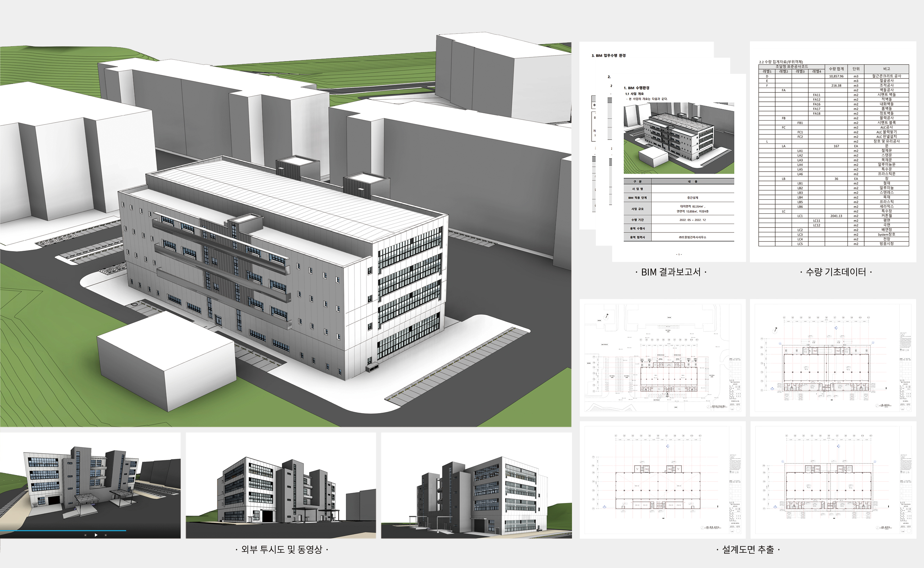Click the '수량 합계' table column header
Screen dimensions: 924x568
pyautogui.click(x=836, y=69)
